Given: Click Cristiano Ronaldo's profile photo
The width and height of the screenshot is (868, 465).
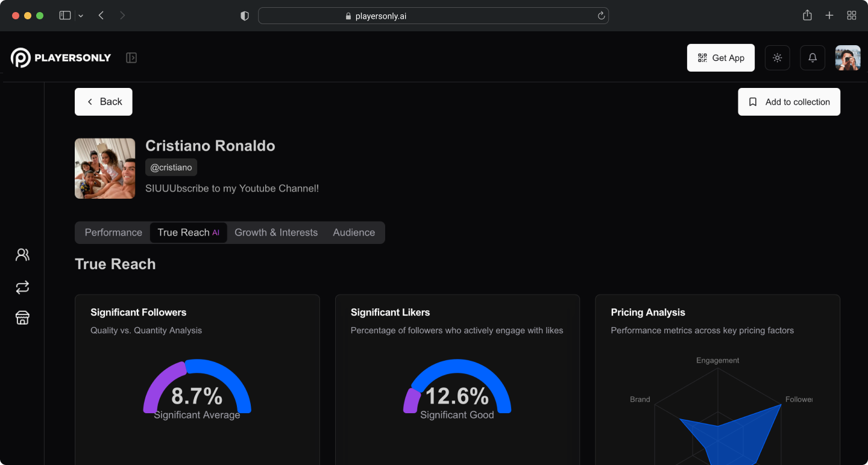Looking at the screenshot, I should pos(105,169).
